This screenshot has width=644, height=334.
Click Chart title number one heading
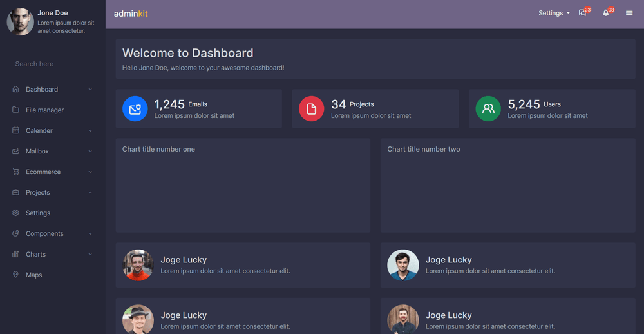(158, 149)
